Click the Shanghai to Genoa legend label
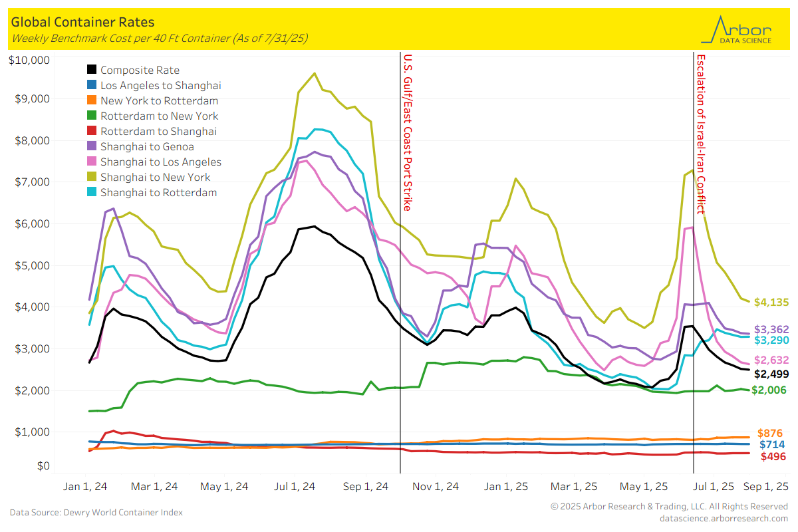Screen dimensions: 798x532 [x=147, y=146]
